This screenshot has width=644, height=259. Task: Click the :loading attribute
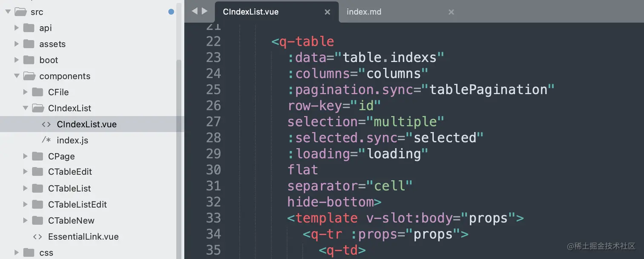click(319, 154)
